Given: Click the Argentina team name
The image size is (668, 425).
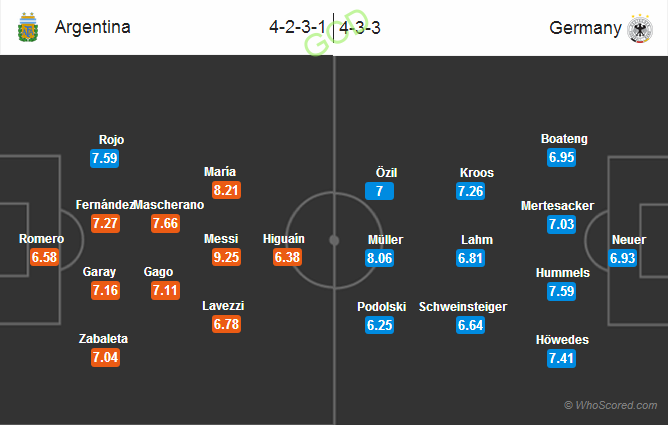Looking at the screenshot, I should coord(92,27).
